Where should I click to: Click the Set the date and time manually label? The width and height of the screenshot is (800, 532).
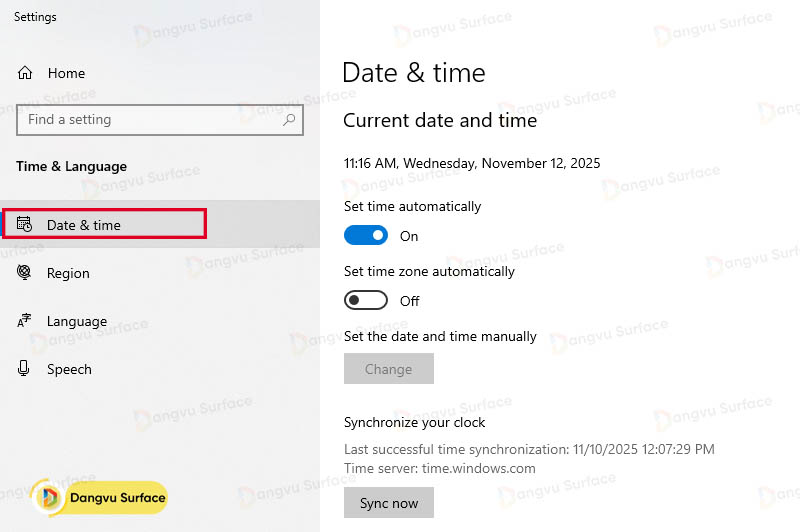coord(440,337)
